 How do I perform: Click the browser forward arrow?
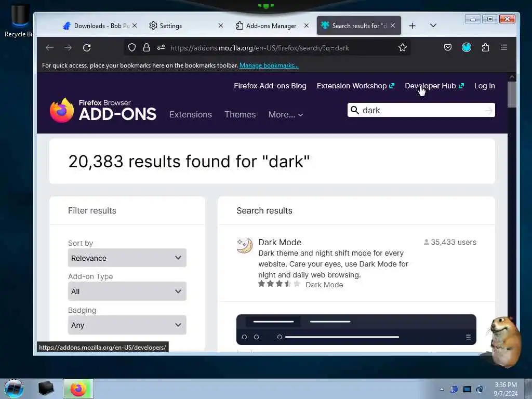[68, 48]
